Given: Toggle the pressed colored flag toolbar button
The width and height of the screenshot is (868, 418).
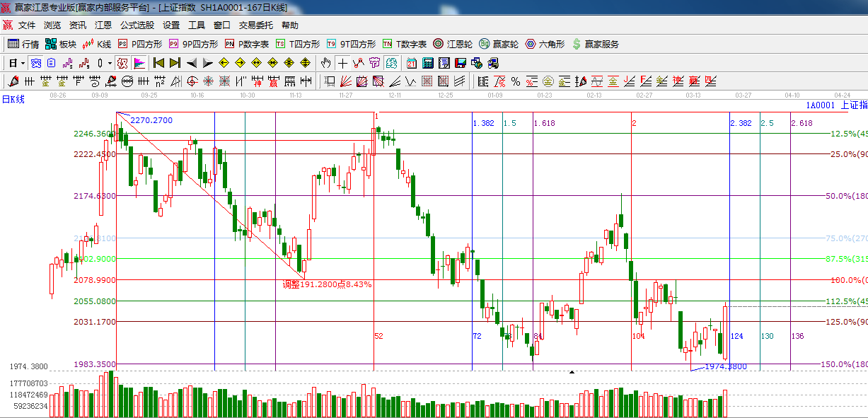Looking at the screenshot, I should (139, 63).
